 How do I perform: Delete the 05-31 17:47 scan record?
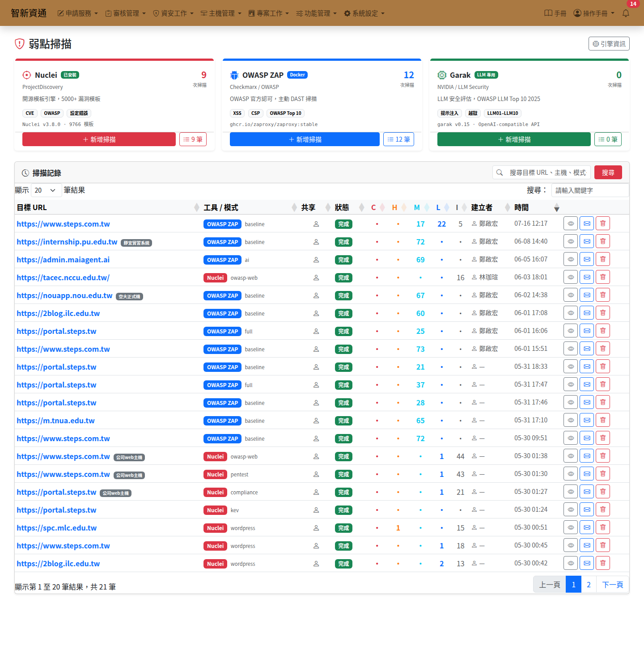point(603,384)
